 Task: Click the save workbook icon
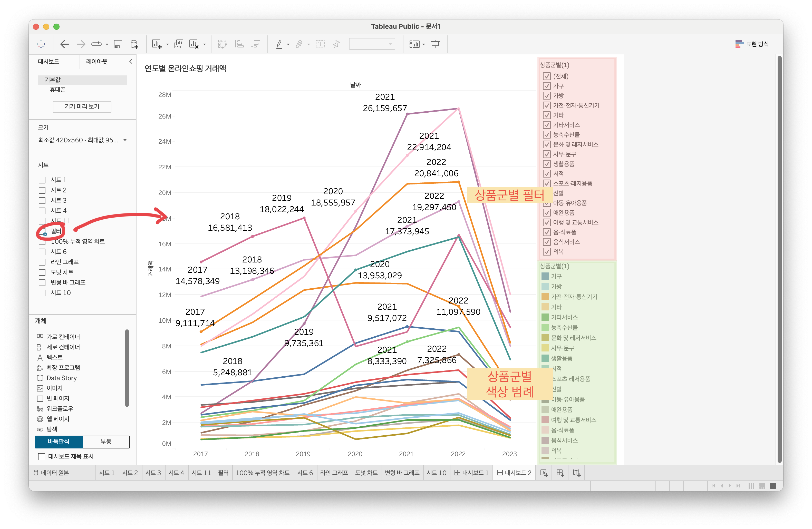tap(118, 44)
